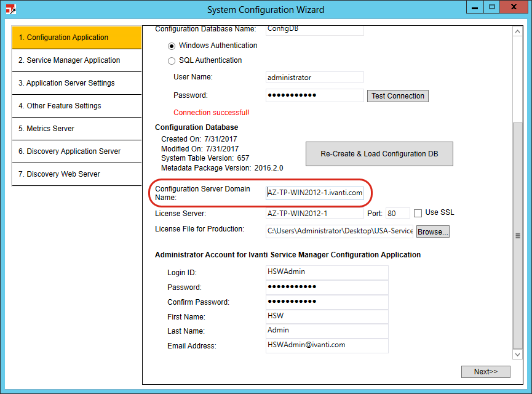
Task: Minimize the System Configuration Wizard window
Action: click(475, 7)
